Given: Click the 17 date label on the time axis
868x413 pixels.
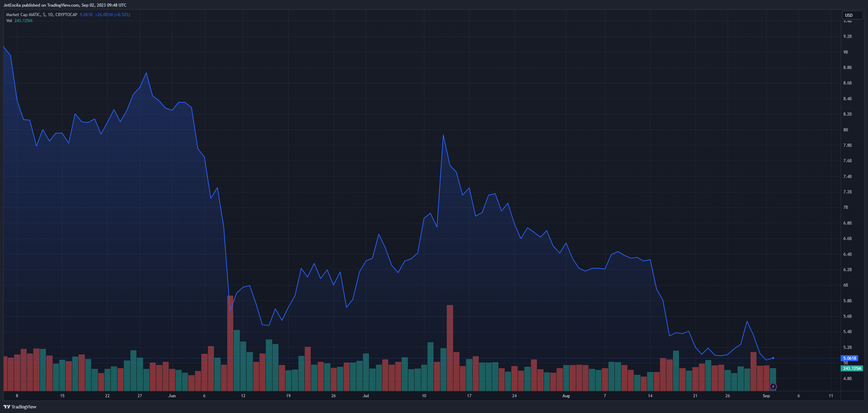Looking at the screenshot, I should [x=469, y=396].
